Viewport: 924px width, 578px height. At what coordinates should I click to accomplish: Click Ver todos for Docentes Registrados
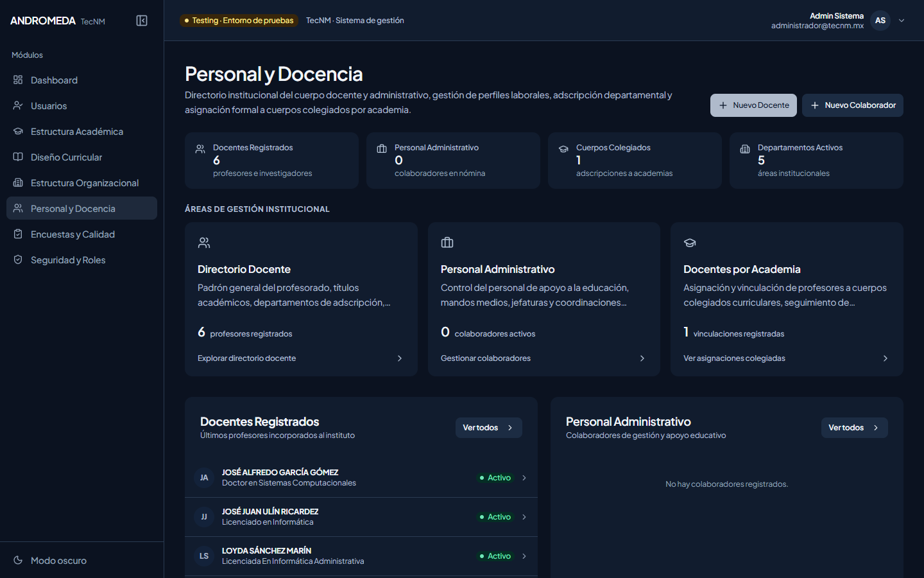pos(489,428)
